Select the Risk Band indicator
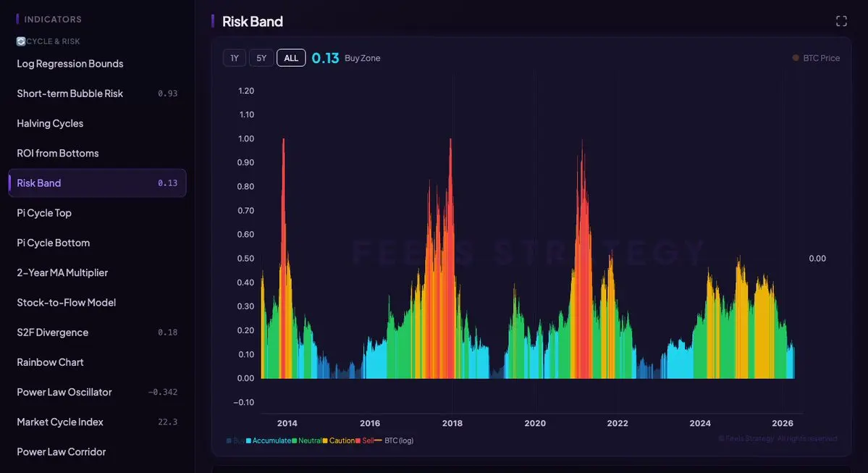Viewport: 868px width, 473px height. coord(97,183)
